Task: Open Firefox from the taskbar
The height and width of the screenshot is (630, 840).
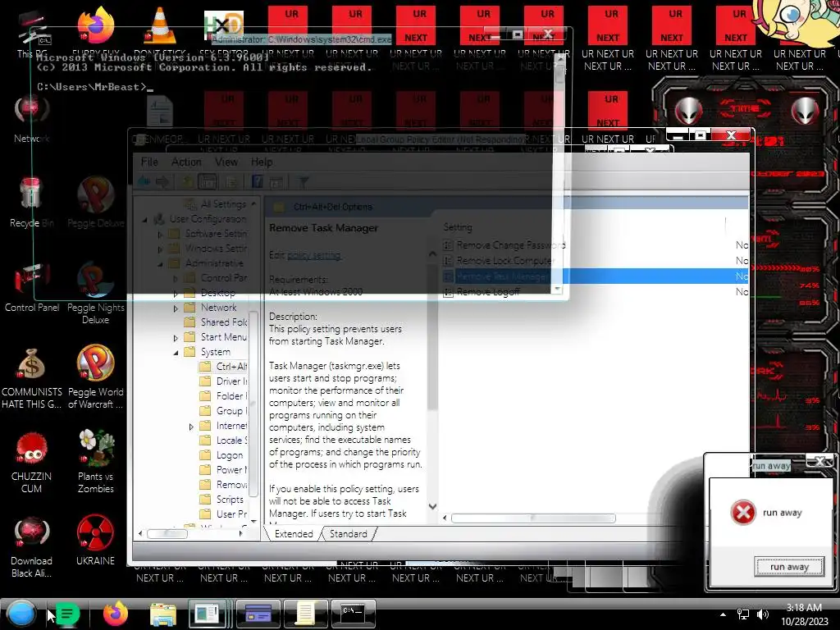Action: [115, 614]
